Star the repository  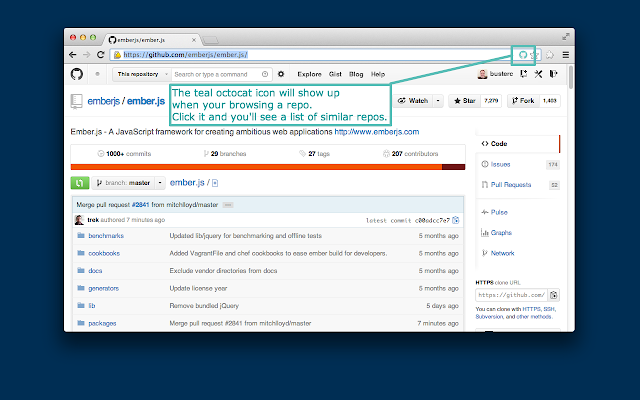click(464, 101)
